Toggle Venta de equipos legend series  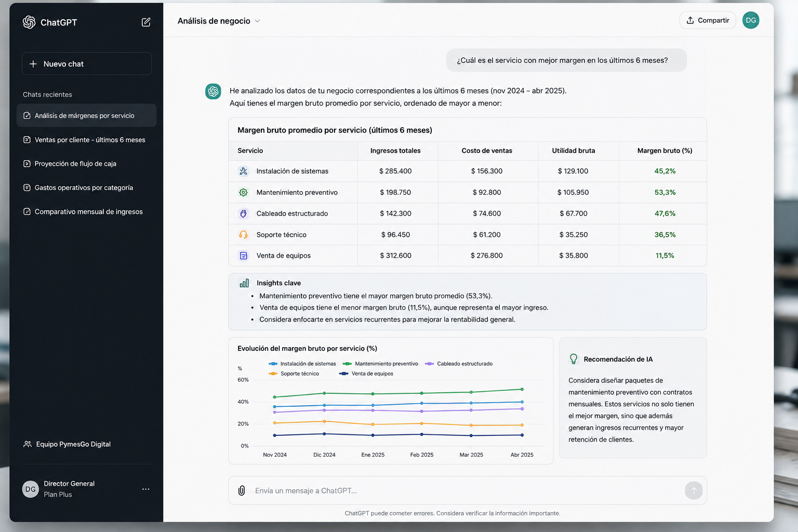tap(366, 374)
